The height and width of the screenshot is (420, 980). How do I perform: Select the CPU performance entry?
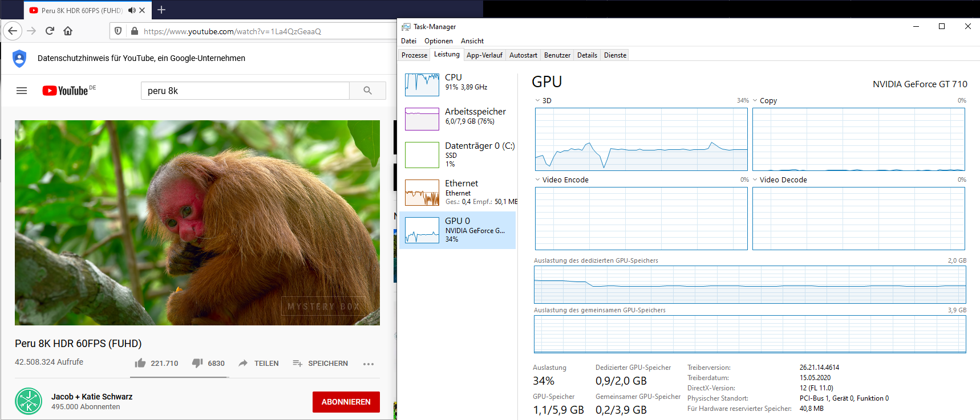[457, 85]
